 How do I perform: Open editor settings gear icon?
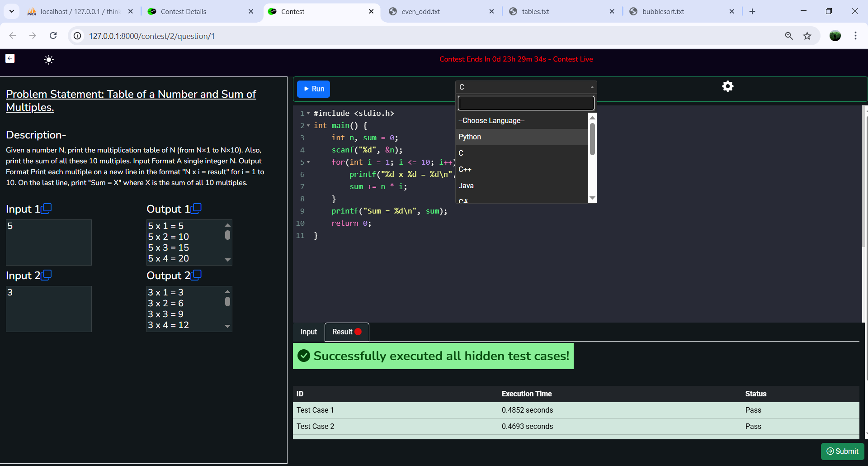(727, 86)
